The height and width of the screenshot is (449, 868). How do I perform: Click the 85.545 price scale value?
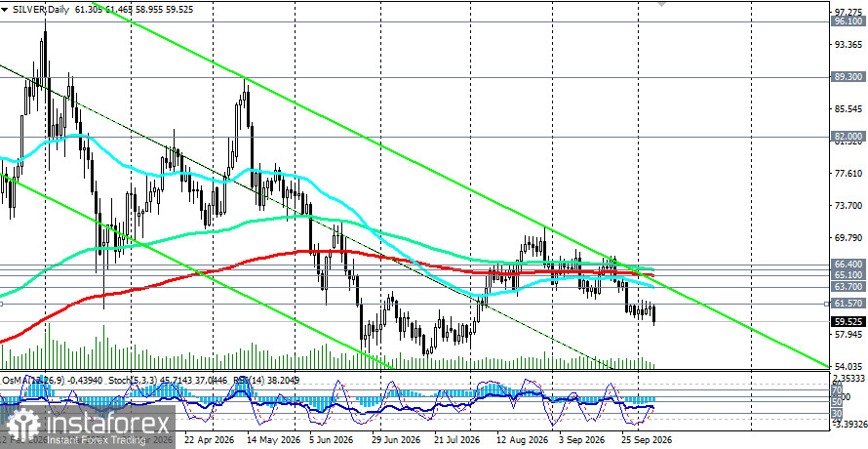click(x=848, y=108)
